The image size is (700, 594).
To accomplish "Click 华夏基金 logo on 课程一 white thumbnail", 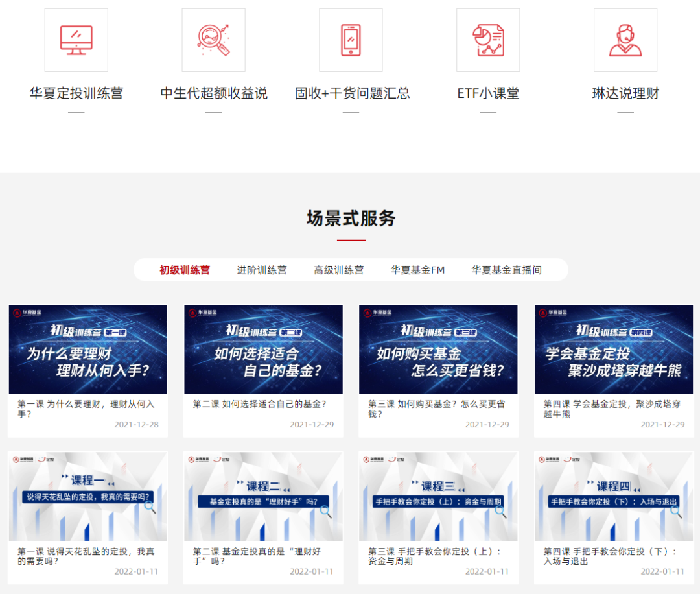I will coord(23,459).
